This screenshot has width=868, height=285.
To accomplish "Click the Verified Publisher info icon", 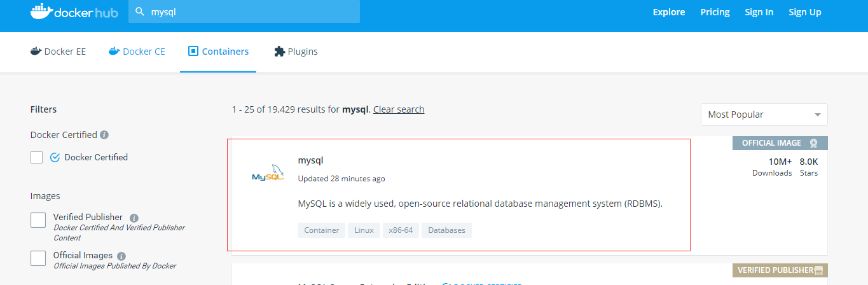I will (x=134, y=218).
